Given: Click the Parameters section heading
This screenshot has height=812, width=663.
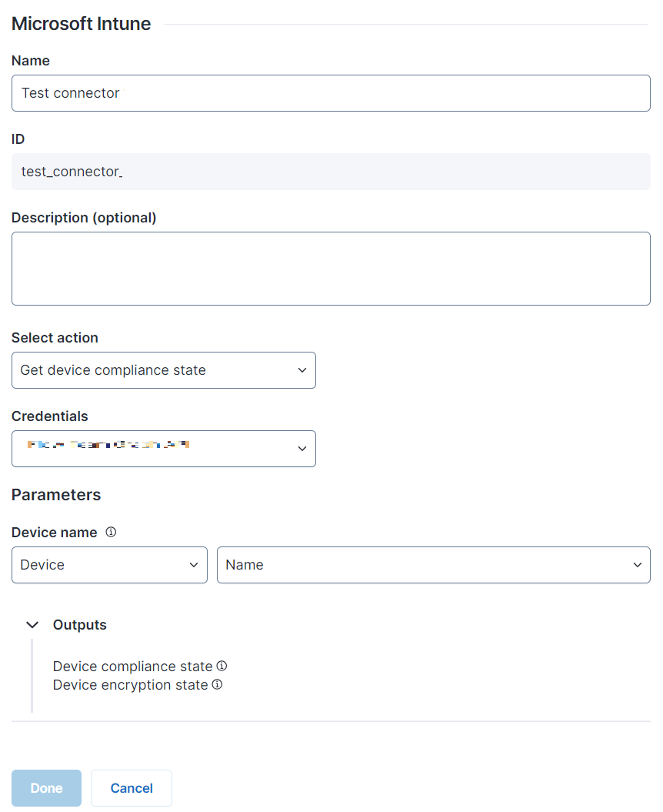Looking at the screenshot, I should (x=56, y=495).
